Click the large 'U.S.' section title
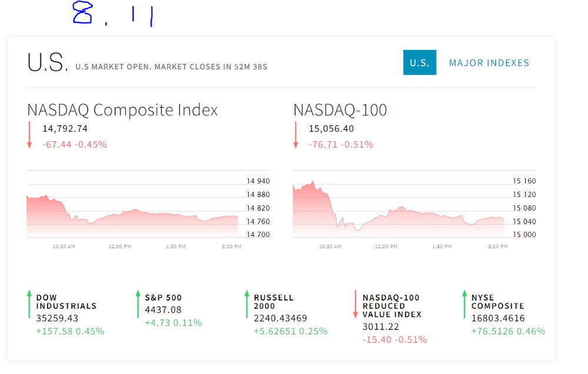 (x=48, y=62)
